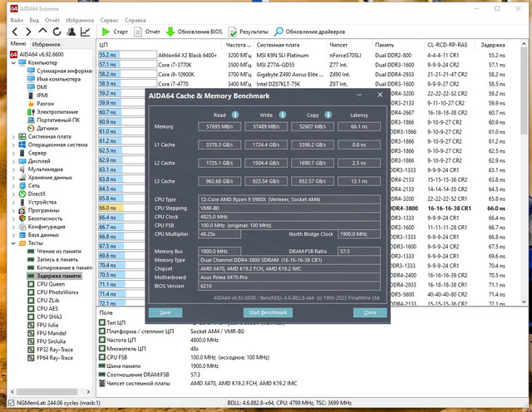Start the benchmark with the green Старт button
The width and height of the screenshot is (532, 412).
(115, 32)
